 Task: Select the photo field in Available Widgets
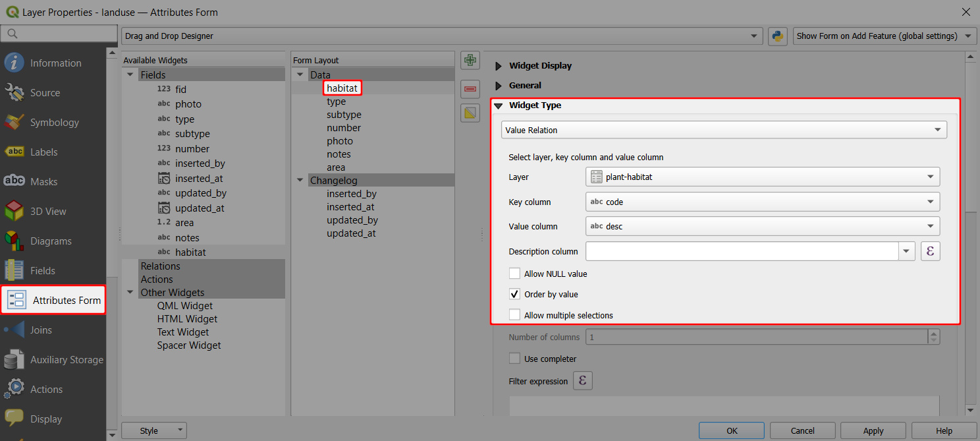pos(188,104)
